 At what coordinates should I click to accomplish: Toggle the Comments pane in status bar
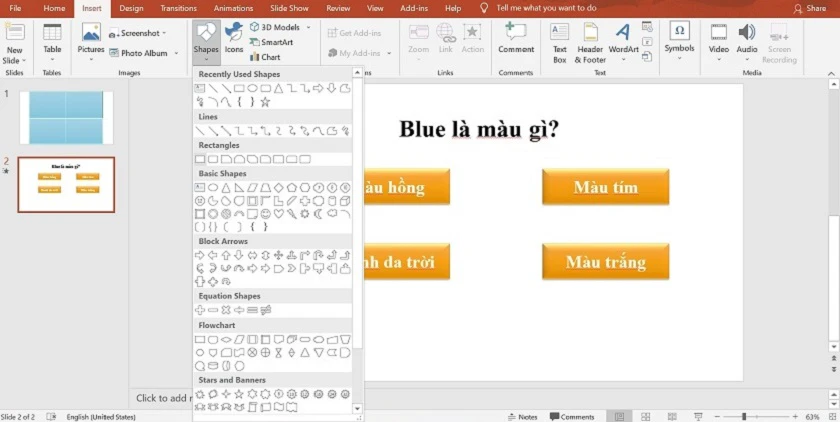(x=572, y=417)
